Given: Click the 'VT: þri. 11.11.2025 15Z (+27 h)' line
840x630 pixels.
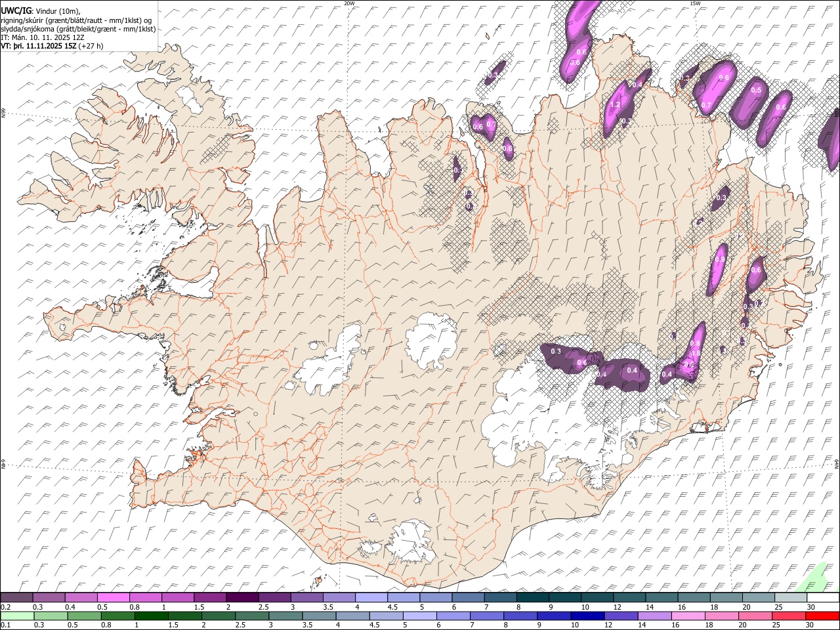Looking at the screenshot, I should pyautogui.click(x=52, y=46).
